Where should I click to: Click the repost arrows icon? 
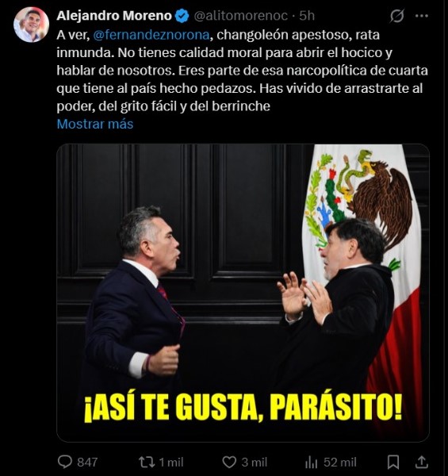click(147, 463)
